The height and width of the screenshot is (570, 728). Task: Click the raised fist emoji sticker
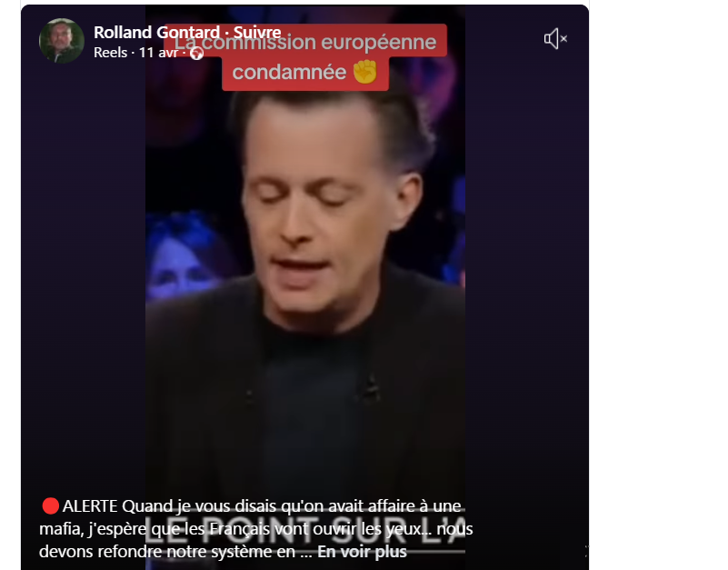tap(365, 72)
